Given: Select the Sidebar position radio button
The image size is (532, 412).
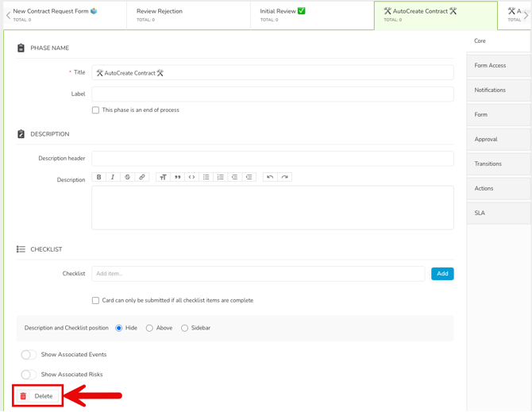Looking at the screenshot, I should (185, 328).
